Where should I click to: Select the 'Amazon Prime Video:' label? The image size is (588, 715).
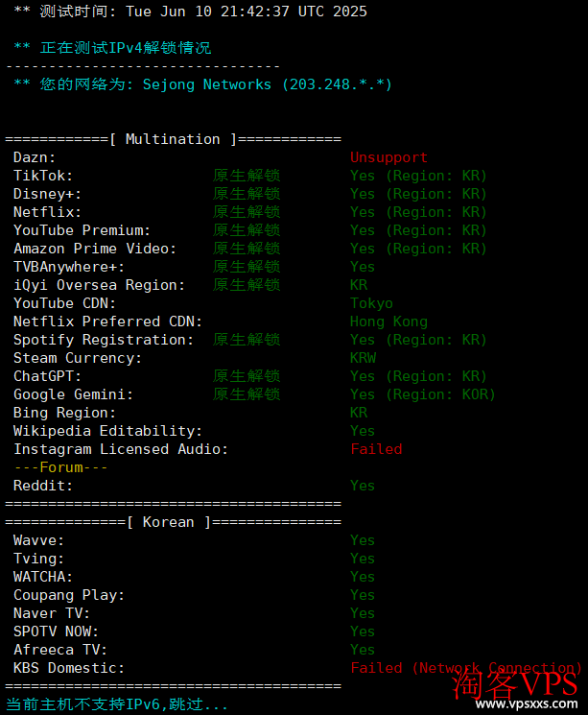coord(95,249)
